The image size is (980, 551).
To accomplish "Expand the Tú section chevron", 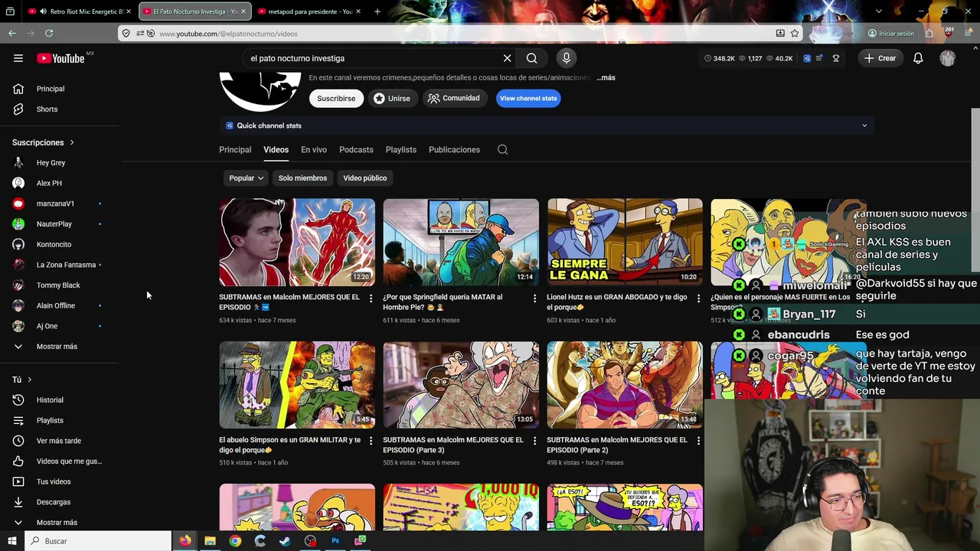I will (x=30, y=380).
